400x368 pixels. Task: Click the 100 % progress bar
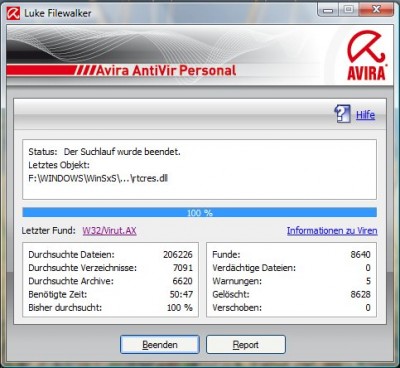click(x=200, y=212)
